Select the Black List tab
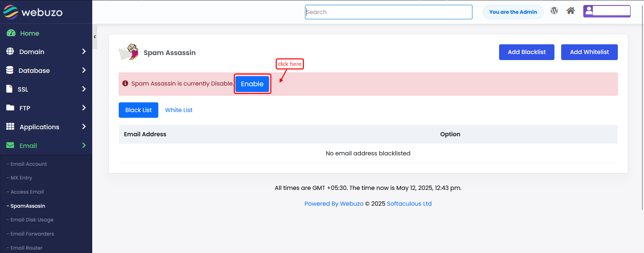 click(139, 110)
